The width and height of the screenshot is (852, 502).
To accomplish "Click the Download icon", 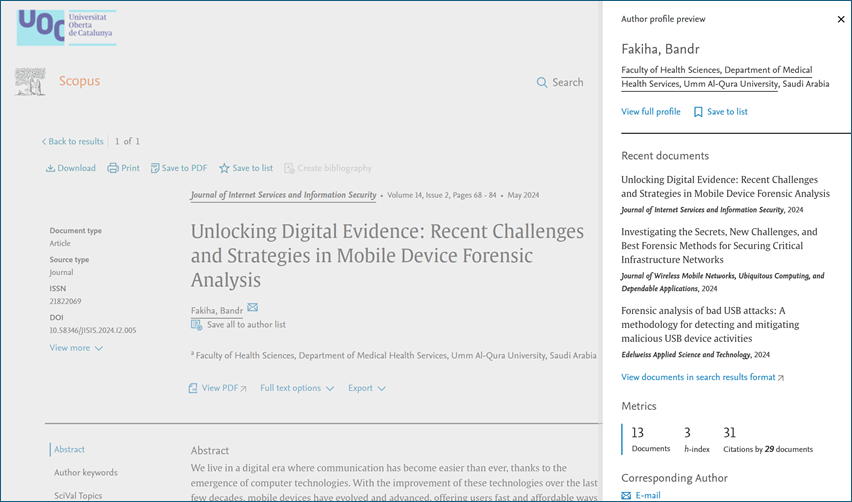I will click(x=51, y=168).
